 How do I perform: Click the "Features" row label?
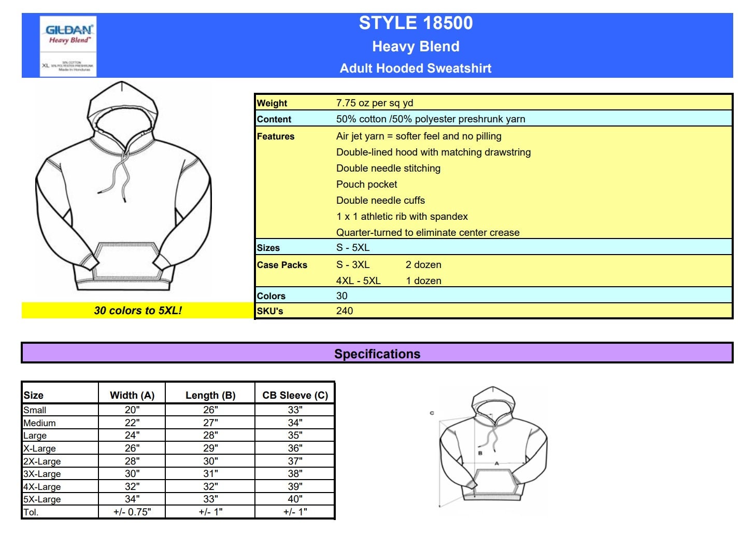[276, 136]
